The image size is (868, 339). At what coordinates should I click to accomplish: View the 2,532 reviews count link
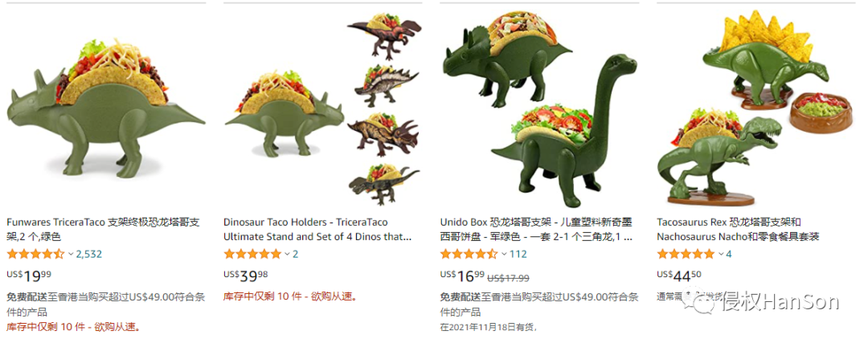click(x=88, y=254)
